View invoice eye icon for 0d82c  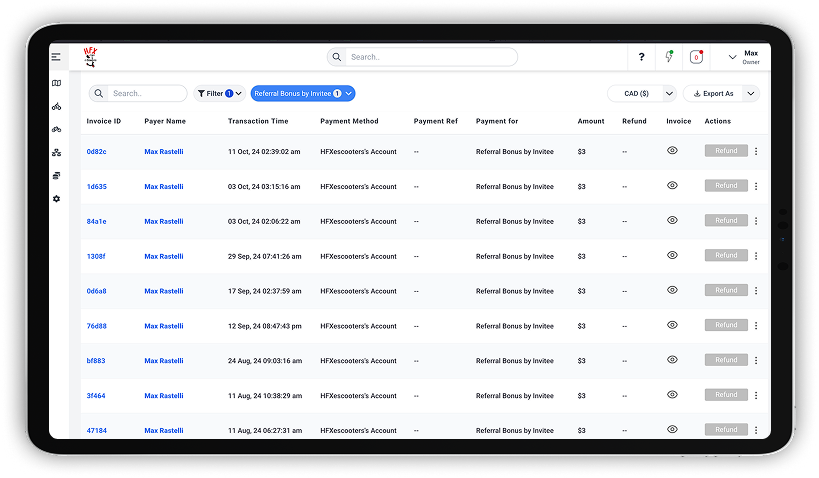672,150
